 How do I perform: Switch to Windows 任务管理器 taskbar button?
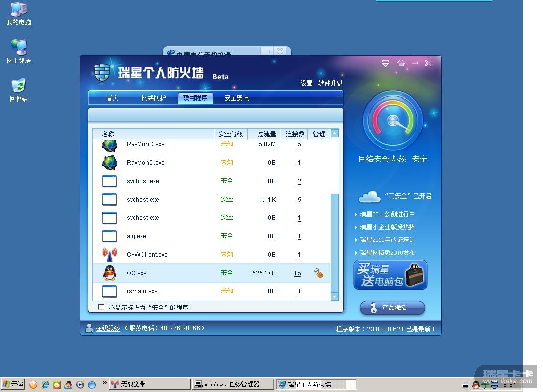click(x=233, y=384)
